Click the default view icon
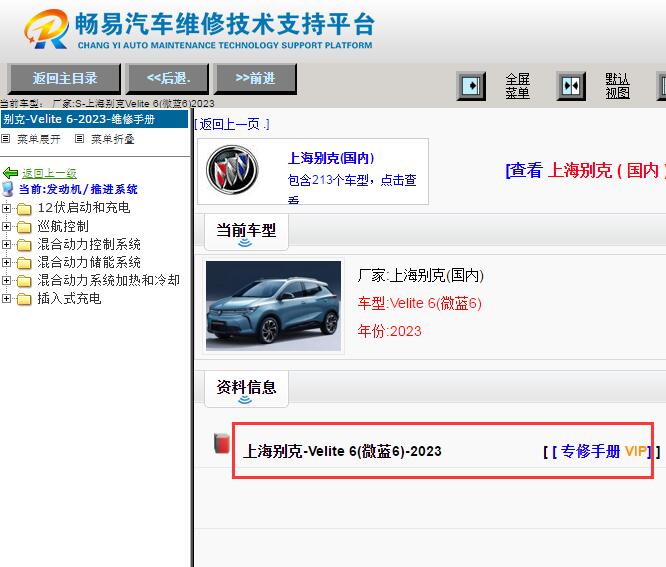This screenshot has height=567, width=666. pos(571,86)
